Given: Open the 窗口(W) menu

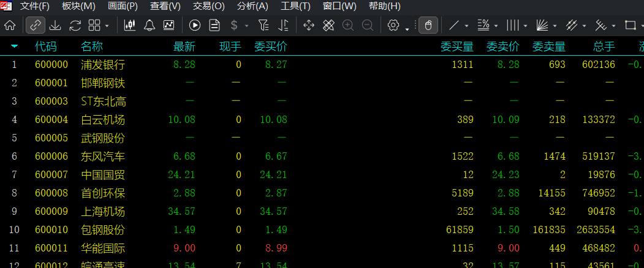Looking at the screenshot, I should click(x=339, y=6).
